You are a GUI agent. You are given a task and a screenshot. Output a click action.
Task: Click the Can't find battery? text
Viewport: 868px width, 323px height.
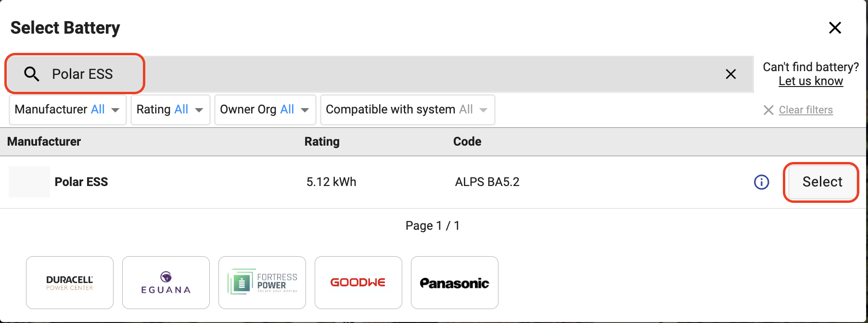811,67
